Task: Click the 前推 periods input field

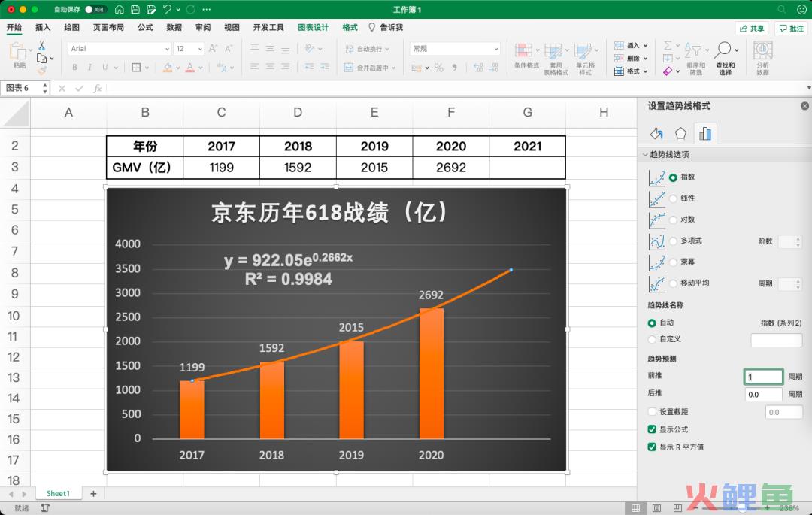Action: (x=763, y=377)
